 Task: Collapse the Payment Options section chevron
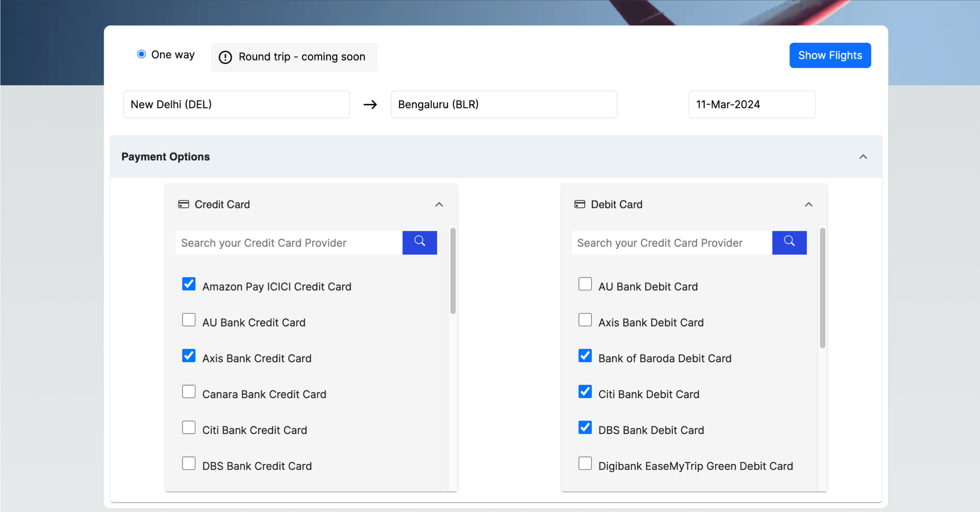point(863,157)
